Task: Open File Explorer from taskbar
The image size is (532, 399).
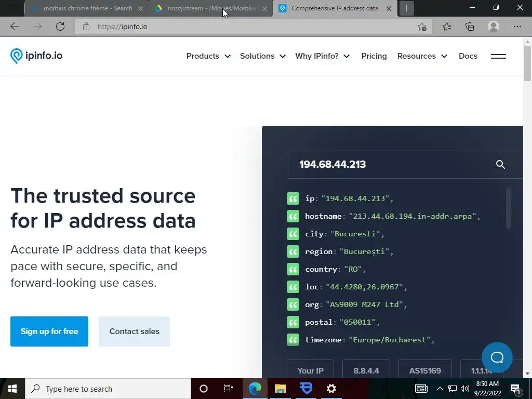Action: click(x=280, y=389)
